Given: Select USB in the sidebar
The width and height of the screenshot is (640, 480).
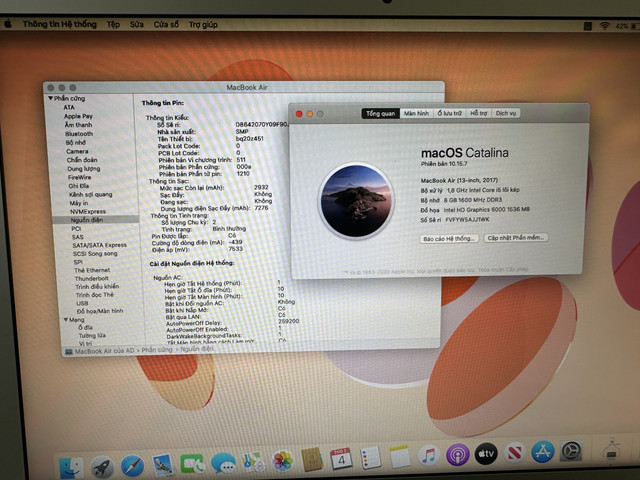Looking at the screenshot, I should click(82, 303).
